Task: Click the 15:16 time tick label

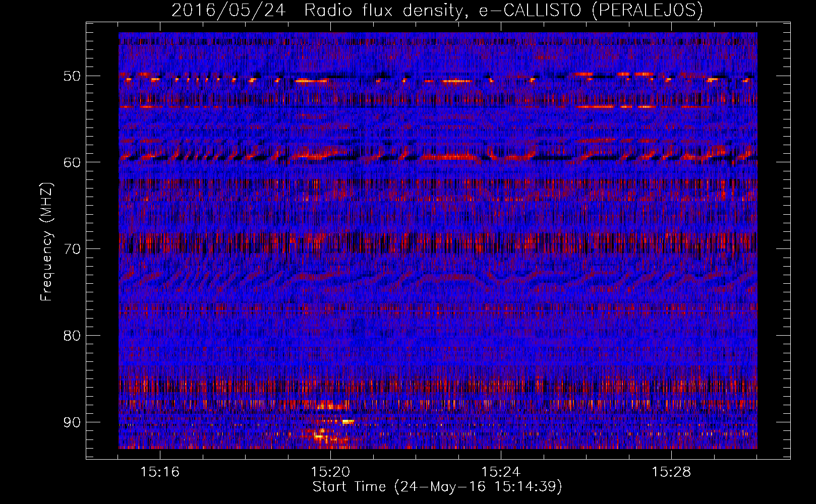Action: 160,472
